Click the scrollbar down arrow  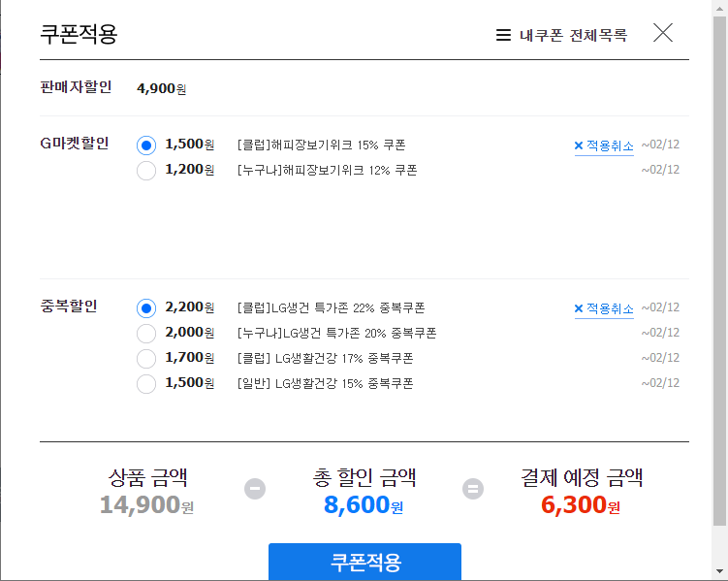click(719, 571)
